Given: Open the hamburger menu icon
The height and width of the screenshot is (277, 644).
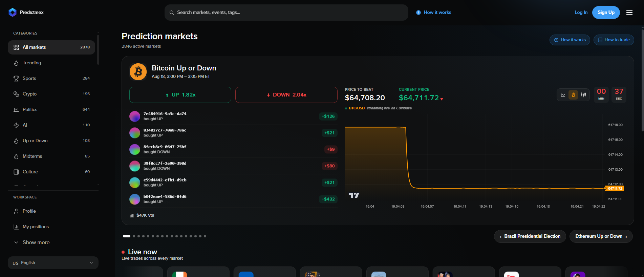Looking at the screenshot, I should [x=629, y=13].
